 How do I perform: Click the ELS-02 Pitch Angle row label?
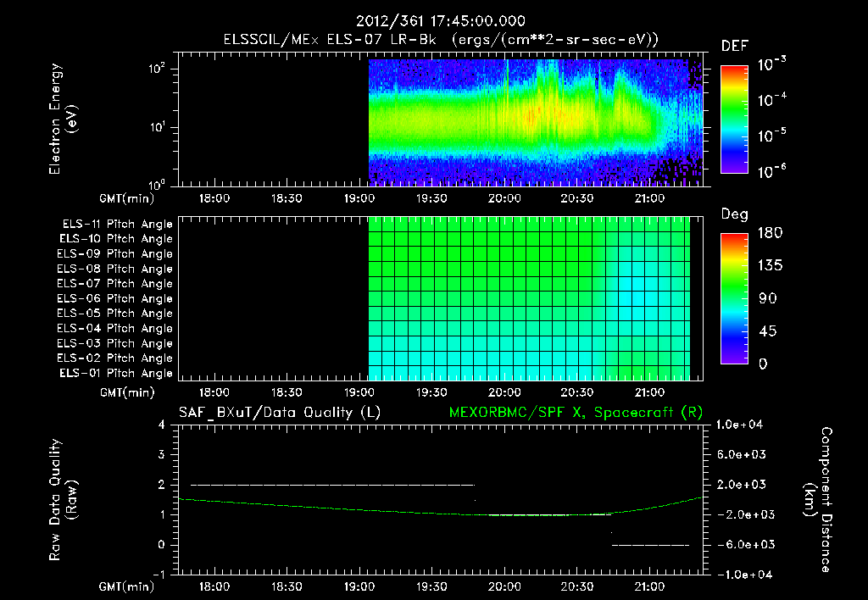click(114, 358)
